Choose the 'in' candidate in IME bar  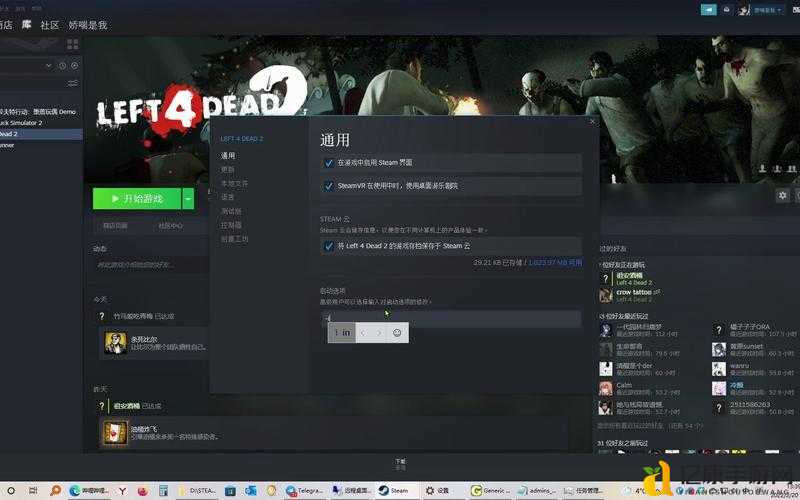point(342,333)
